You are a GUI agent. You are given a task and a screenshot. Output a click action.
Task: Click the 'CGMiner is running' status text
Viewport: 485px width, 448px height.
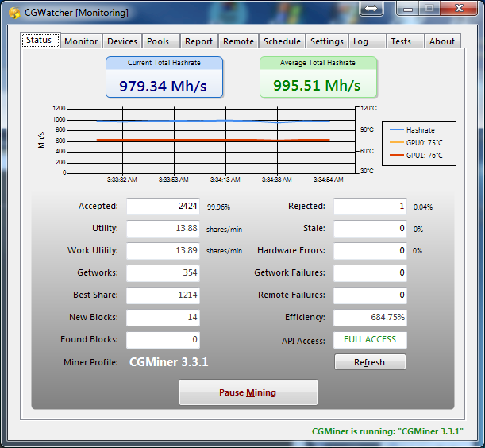point(387,431)
